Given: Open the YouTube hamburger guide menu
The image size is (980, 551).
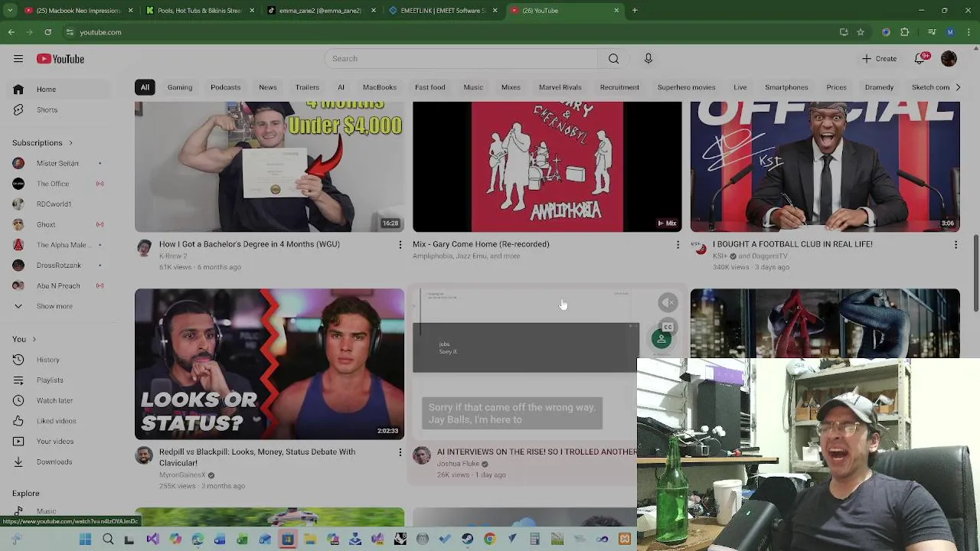Looking at the screenshot, I should [18, 59].
